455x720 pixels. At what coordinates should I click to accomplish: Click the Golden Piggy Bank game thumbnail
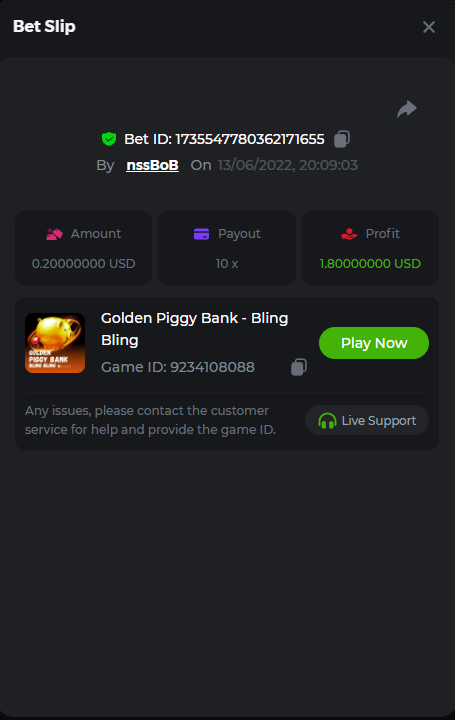[x=55, y=343]
